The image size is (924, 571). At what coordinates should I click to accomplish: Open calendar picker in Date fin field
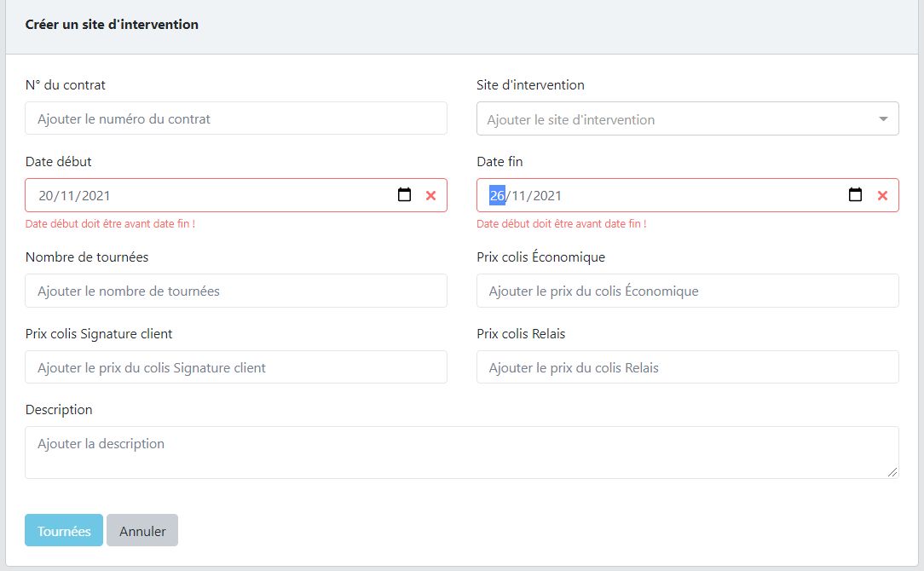click(x=855, y=194)
